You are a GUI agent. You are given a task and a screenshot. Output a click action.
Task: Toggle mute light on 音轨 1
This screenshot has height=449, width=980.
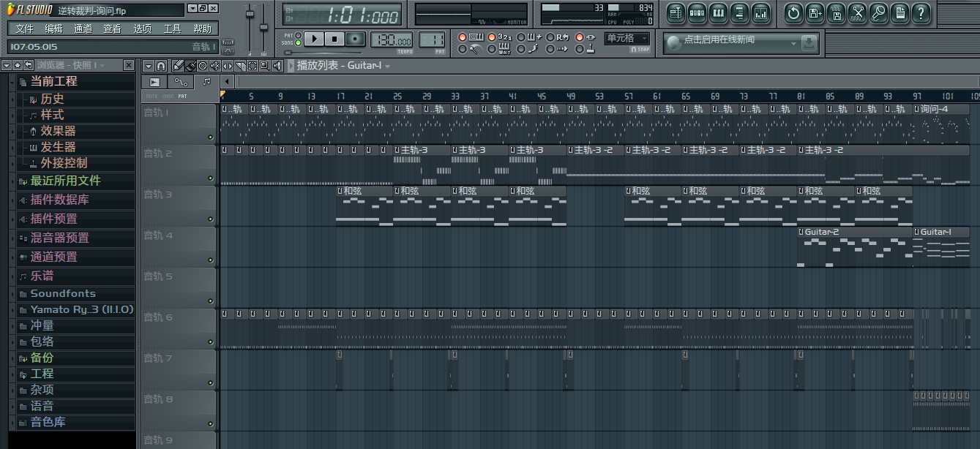210,137
